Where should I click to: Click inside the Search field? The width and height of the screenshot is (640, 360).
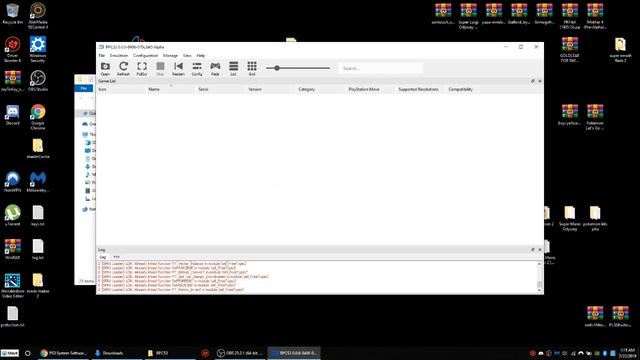click(380, 68)
